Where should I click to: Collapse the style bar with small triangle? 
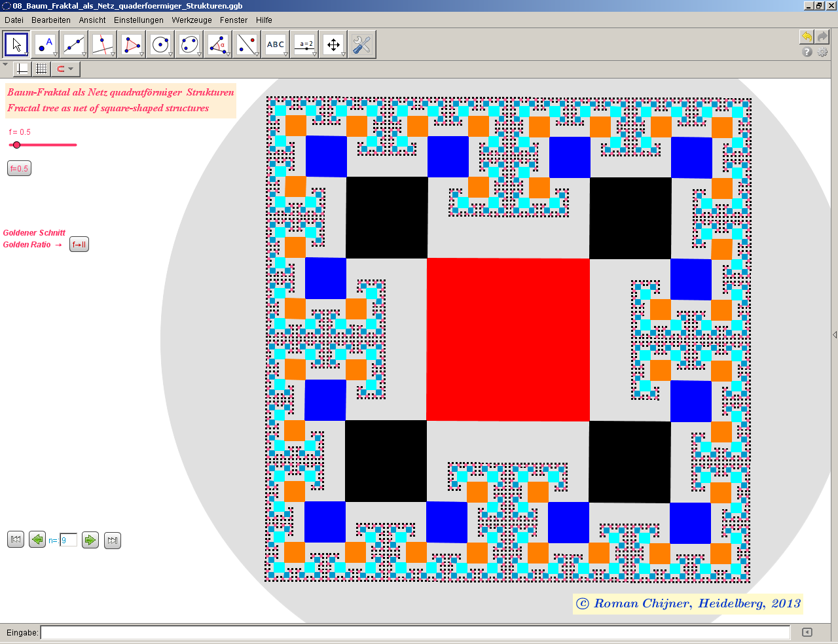(6, 65)
